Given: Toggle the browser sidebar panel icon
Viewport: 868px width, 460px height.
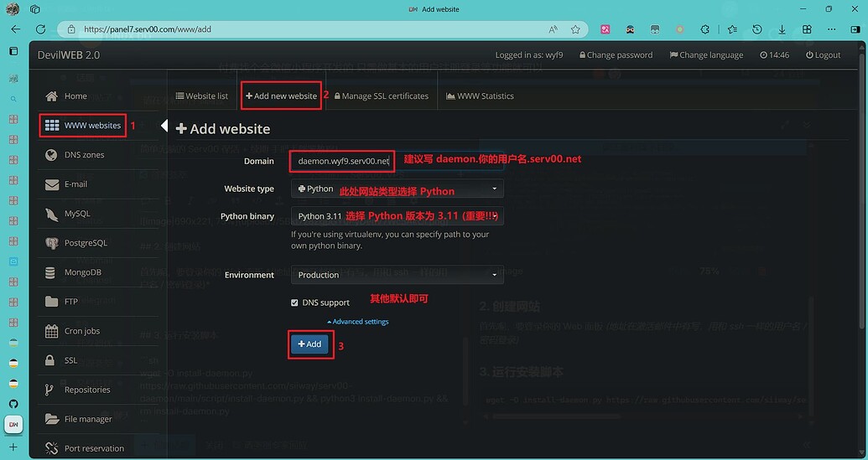Looking at the screenshot, I should pos(855,30).
